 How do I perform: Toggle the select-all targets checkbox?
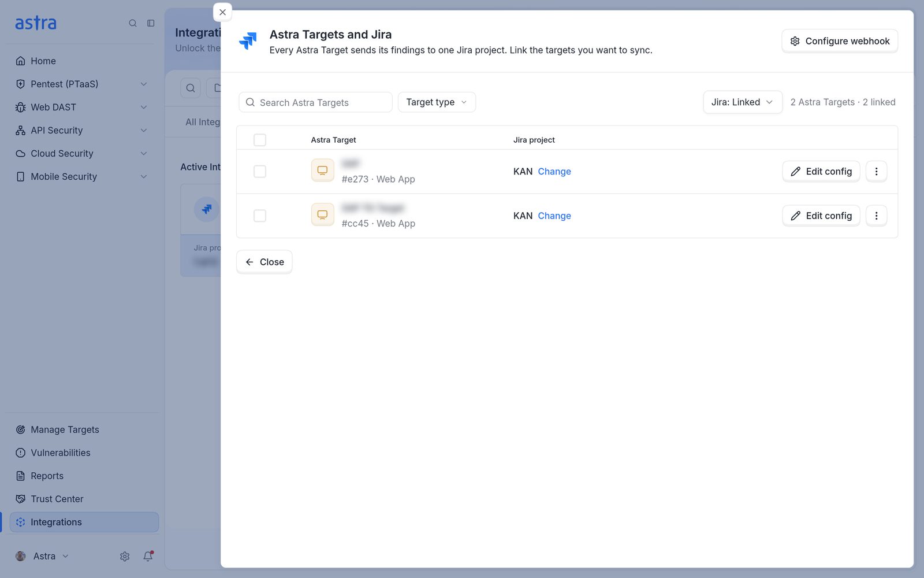coord(260,140)
